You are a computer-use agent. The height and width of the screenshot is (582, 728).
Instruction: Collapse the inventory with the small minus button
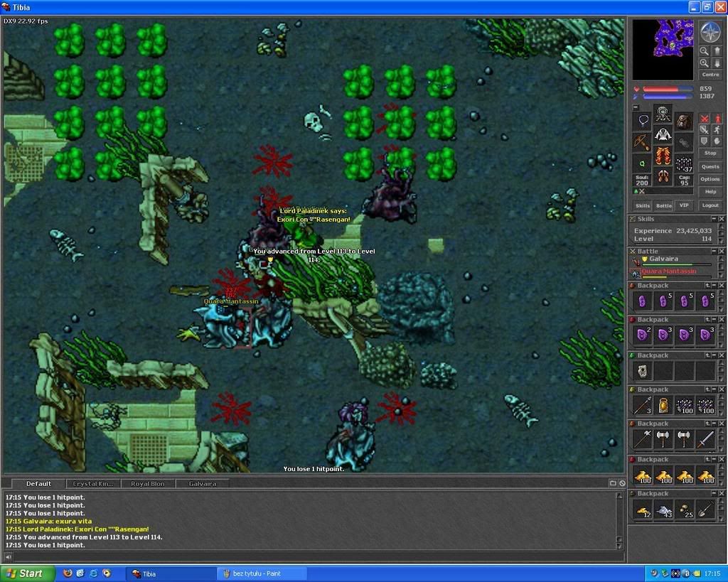(x=636, y=108)
